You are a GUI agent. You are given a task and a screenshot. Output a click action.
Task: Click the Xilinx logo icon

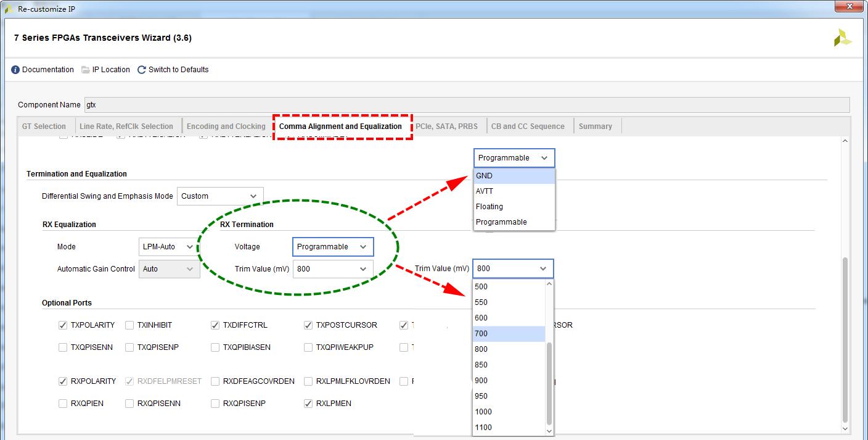click(x=842, y=38)
